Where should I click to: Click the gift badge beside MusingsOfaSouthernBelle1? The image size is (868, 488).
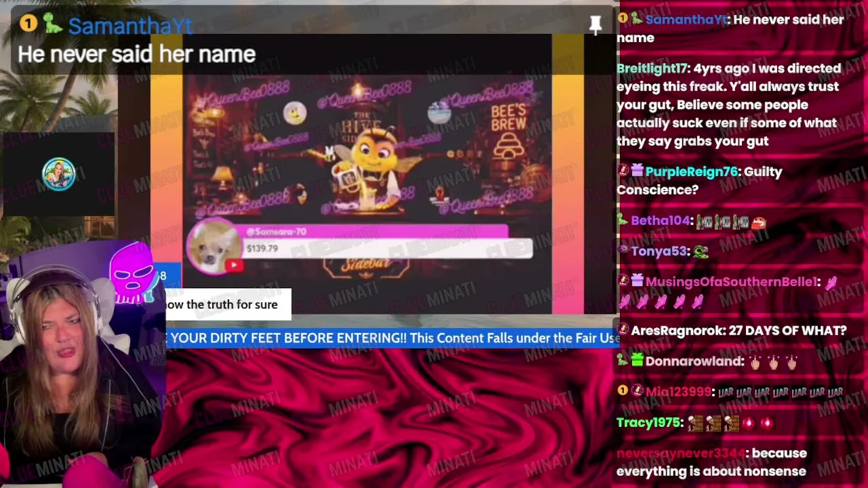(637, 281)
